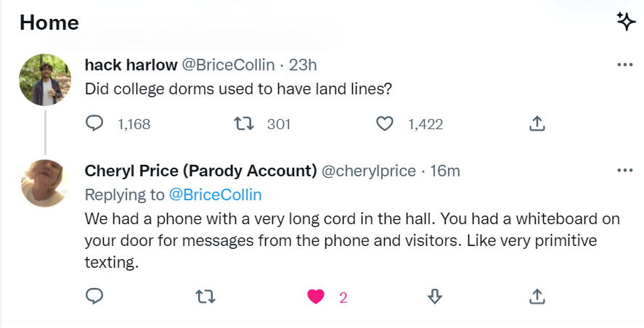Retweet hack harlow's land lines tweet
Viewport: 644px width, 328px height.
tap(244, 124)
